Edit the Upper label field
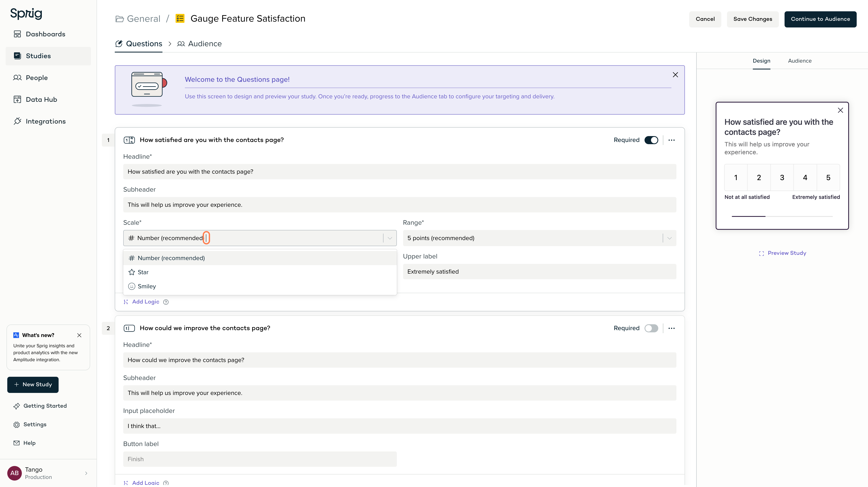 point(539,271)
